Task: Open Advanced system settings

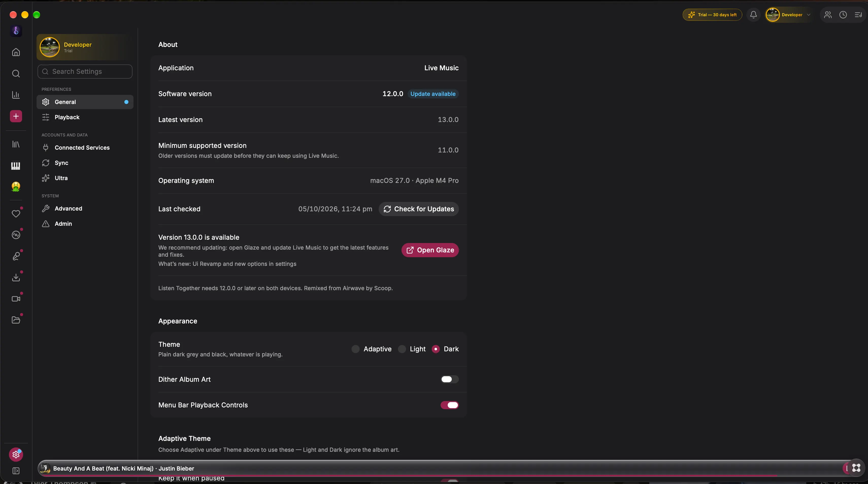Action: [85, 209]
